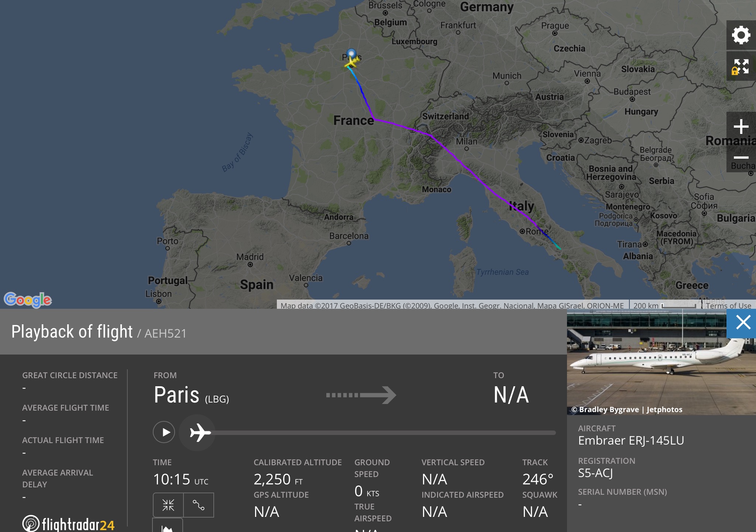Click the Google logo on the map
This screenshot has height=532, width=756.
(28, 300)
